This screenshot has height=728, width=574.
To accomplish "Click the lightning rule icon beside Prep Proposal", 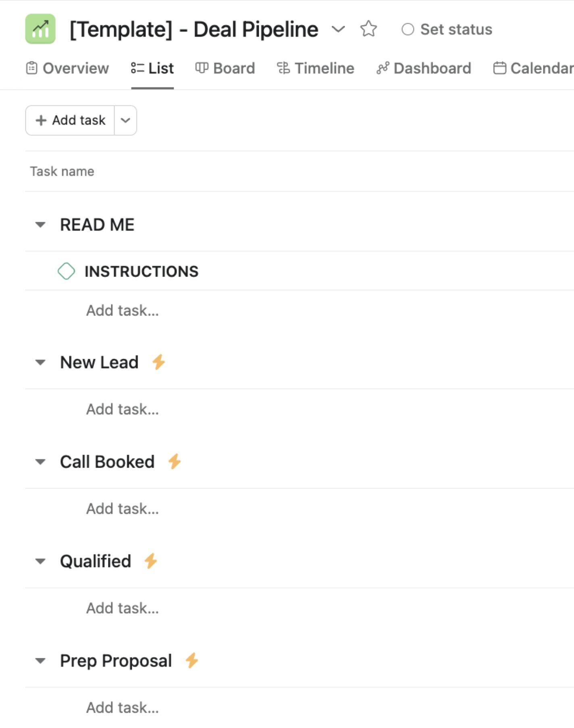I will click(192, 660).
